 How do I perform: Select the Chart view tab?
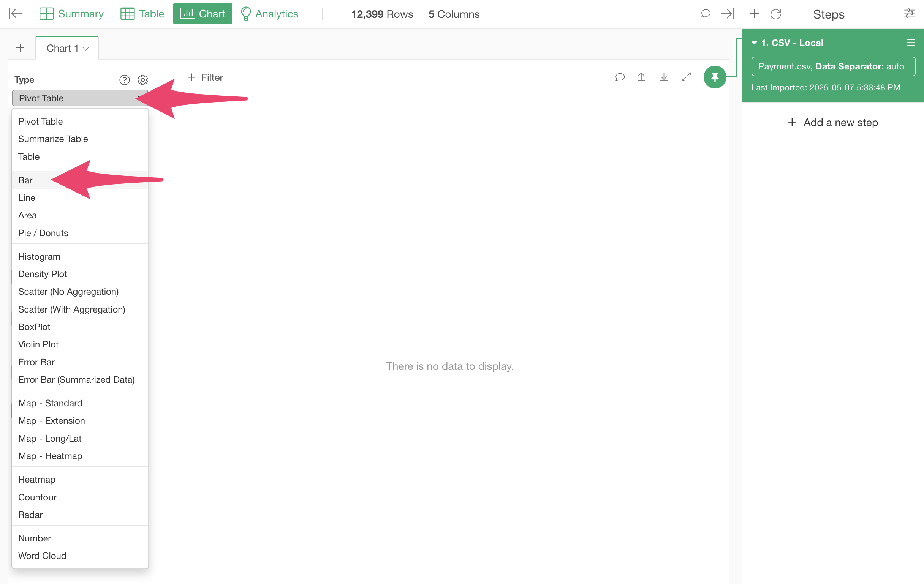tap(203, 14)
